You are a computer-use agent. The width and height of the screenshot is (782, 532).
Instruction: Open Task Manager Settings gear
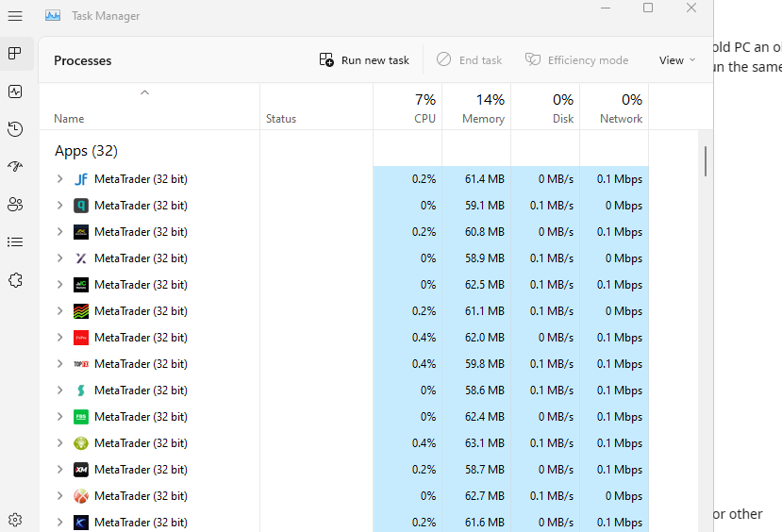(15, 520)
